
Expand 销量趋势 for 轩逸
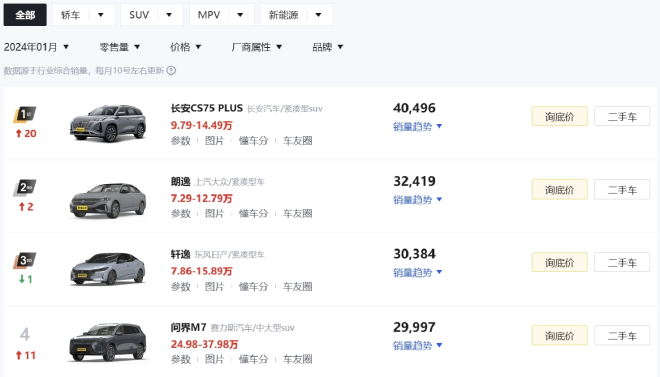417,272
